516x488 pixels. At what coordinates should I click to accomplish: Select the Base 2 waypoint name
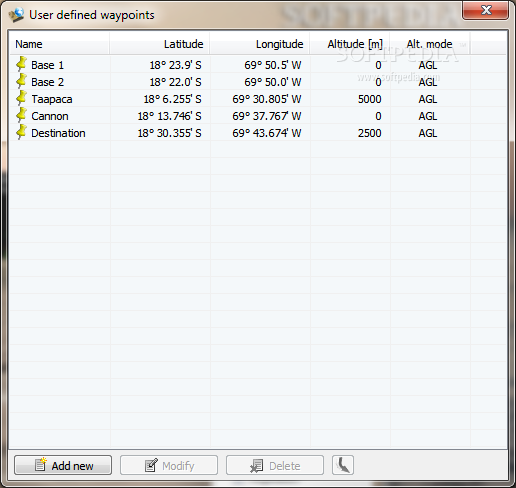[x=47, y=82]
